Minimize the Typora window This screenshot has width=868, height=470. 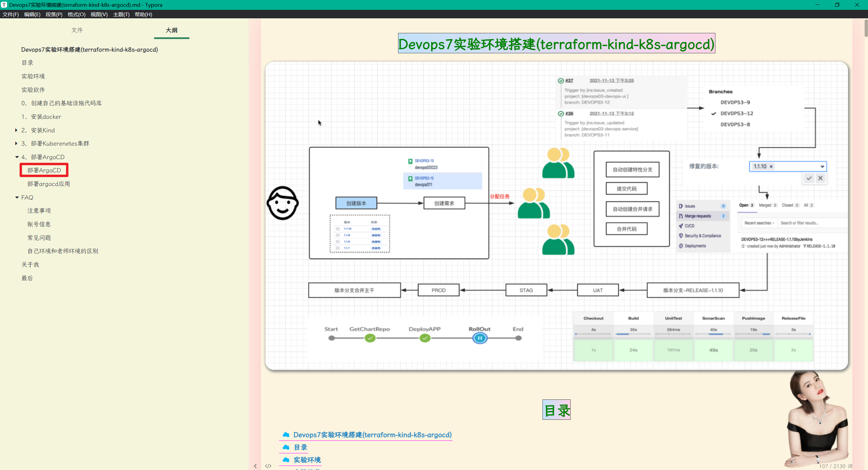(x=817, y=5)
